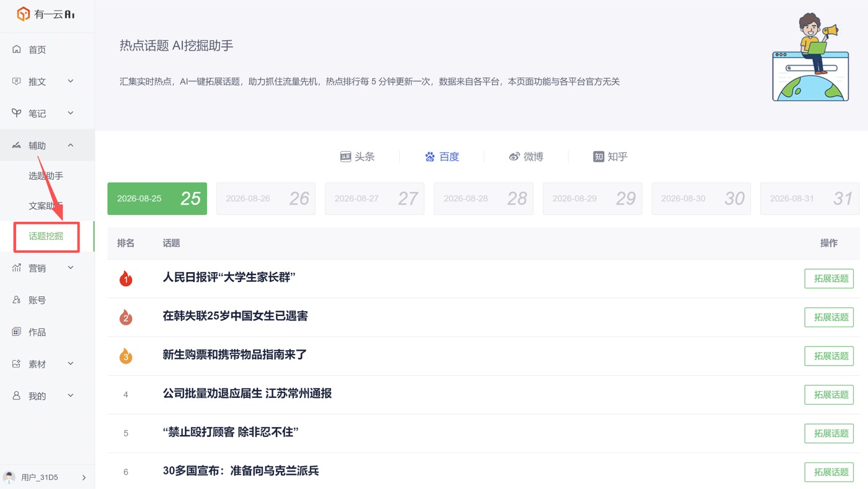Expand the 营销 menu chevron

tap(71, 268)
